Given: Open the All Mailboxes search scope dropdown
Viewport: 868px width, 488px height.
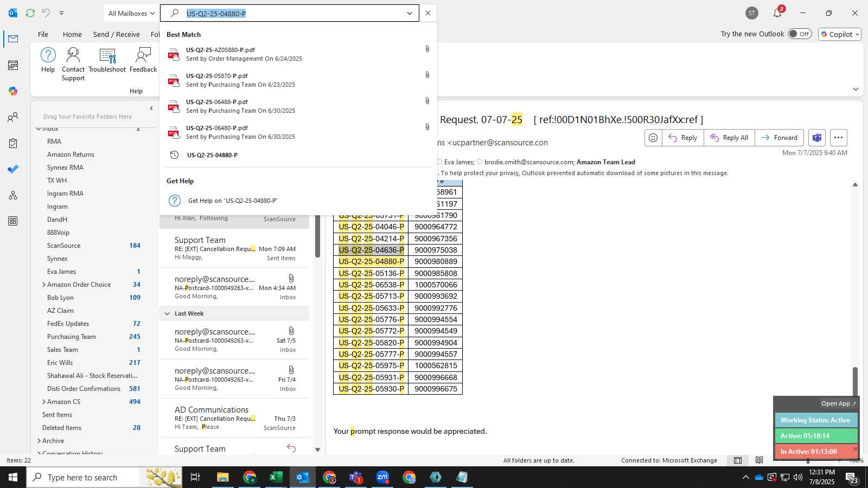Looking at the screenshot, I should point(132,13).
